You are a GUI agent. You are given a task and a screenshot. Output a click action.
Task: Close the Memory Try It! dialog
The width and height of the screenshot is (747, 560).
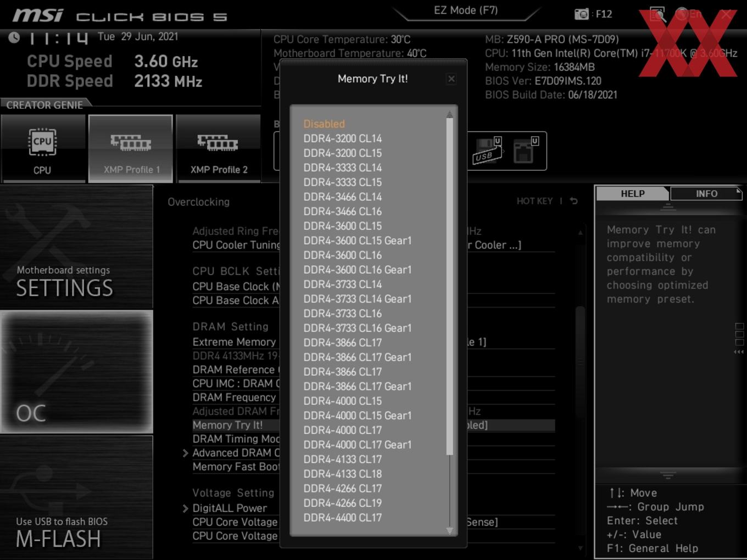point(451,79)
